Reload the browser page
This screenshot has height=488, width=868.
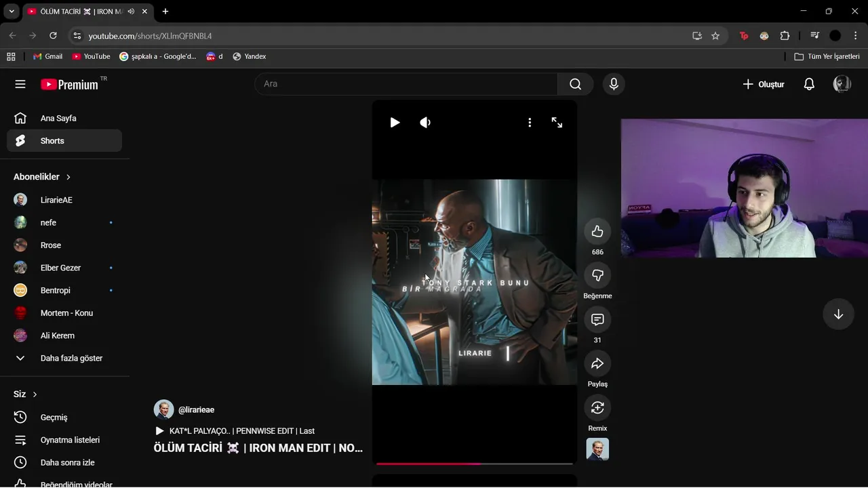53,36
